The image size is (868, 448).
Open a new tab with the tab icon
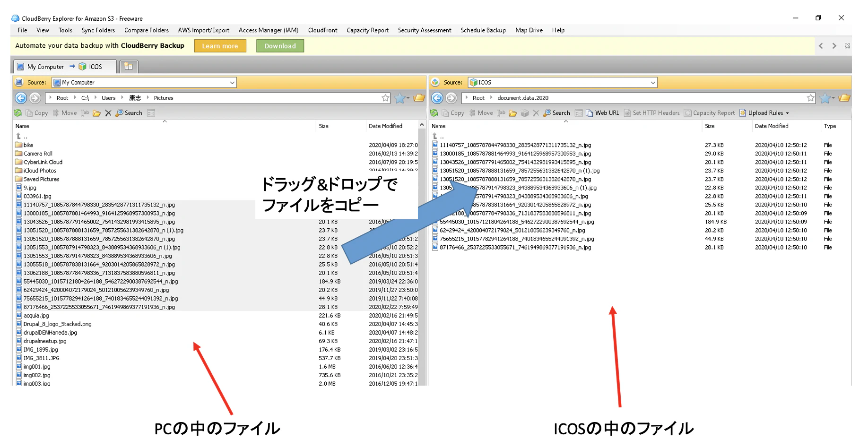pos(129,67)
